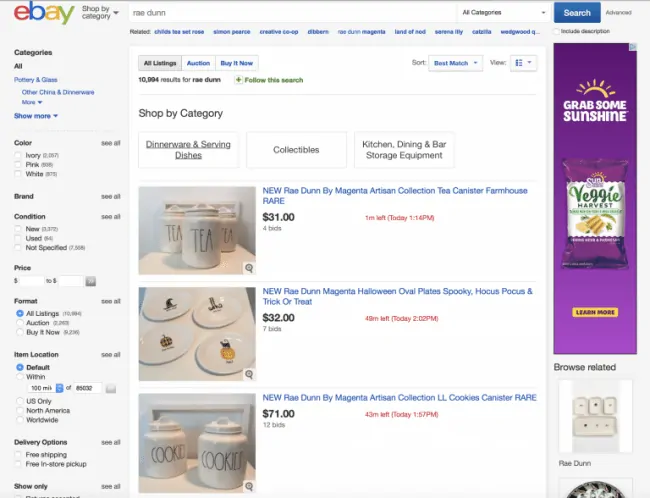Click see all next to Delivery Options

[x=111, y=442]
